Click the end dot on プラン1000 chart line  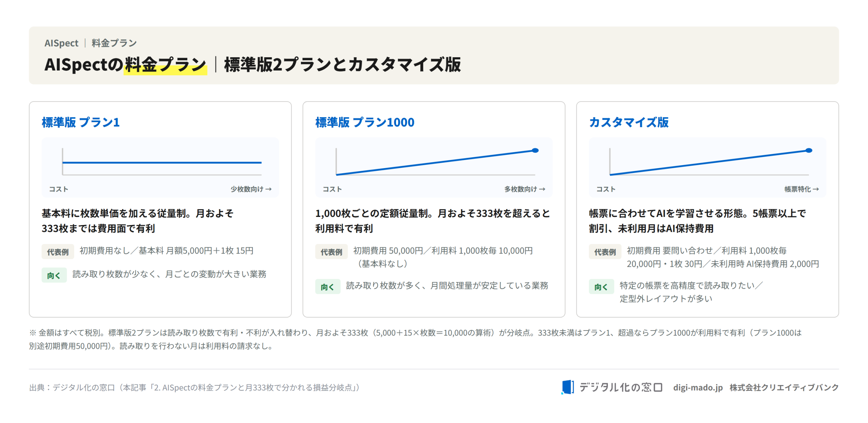(x=535, y=150)
